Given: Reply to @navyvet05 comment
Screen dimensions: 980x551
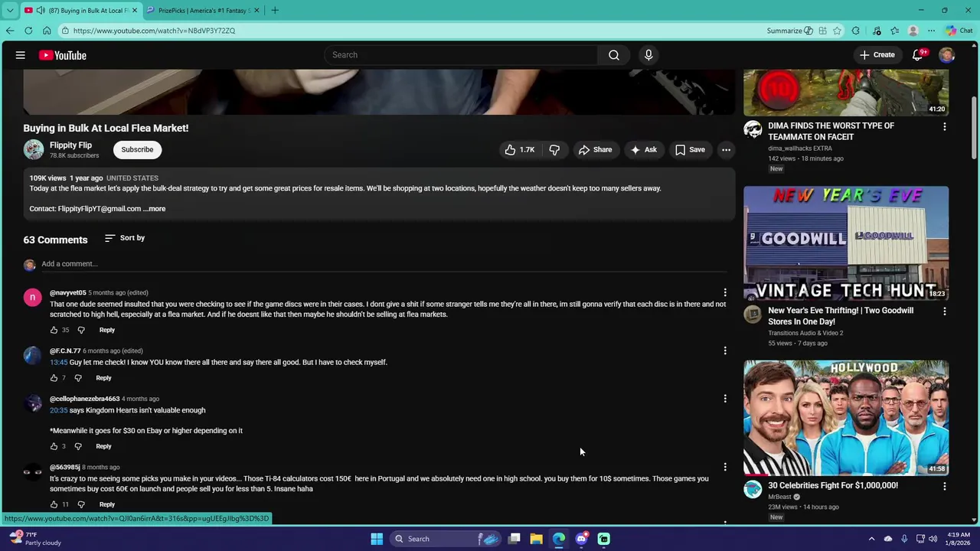Looking at the screenshot, I should pos(106,331).
